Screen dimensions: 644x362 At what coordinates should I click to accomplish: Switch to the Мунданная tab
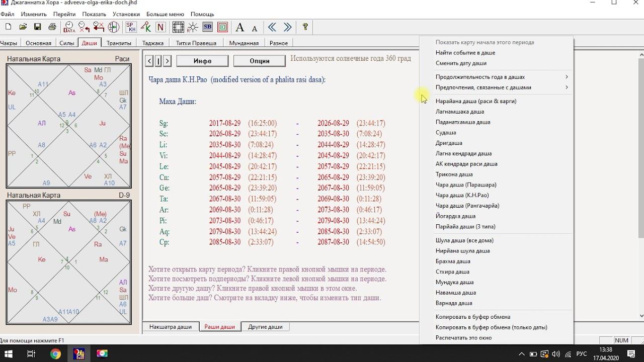coord(244,43)
